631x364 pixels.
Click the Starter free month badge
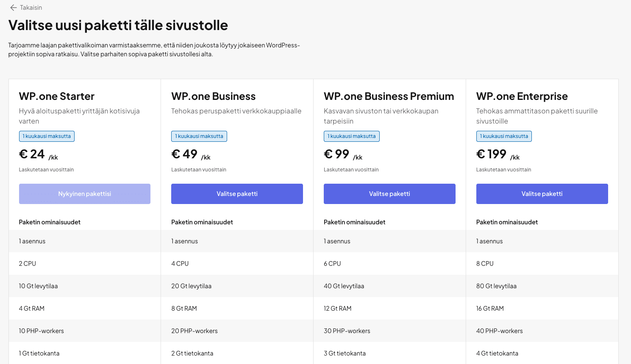[47, 136]
